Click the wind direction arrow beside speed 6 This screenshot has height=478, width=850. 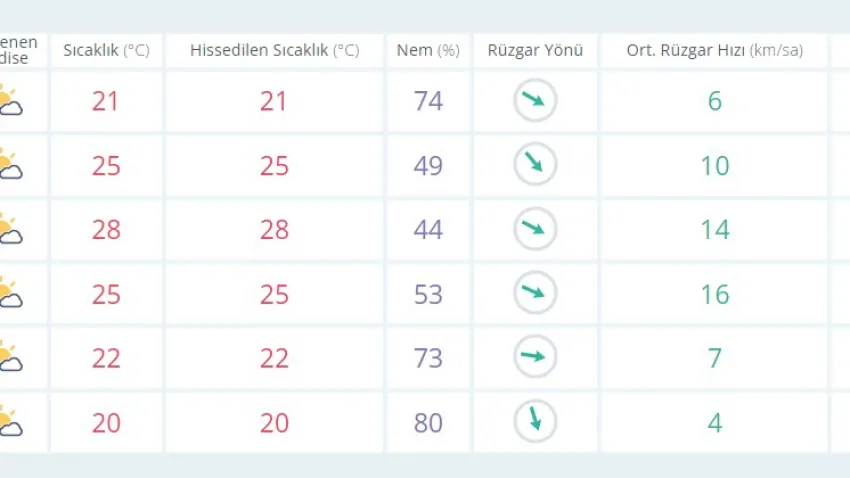pyautogui.click(x=535, y=100)
